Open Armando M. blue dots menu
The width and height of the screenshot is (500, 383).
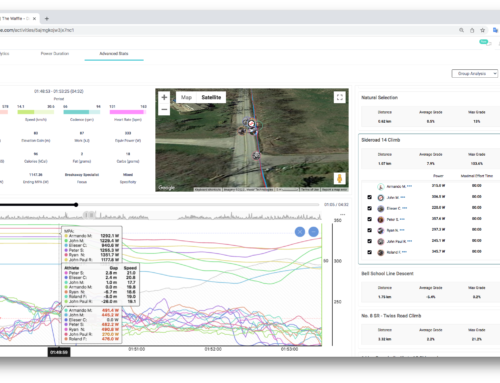pyautogui.click(x=409, y=186)
